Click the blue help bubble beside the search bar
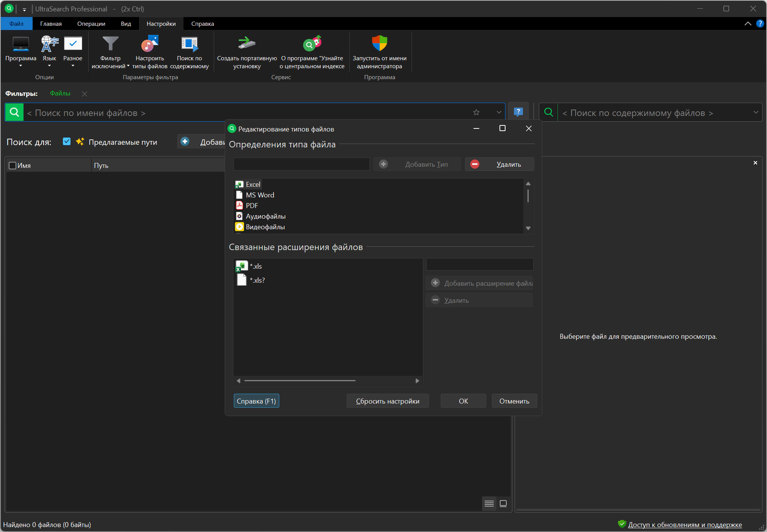767x532 pixels. point(518,112)
